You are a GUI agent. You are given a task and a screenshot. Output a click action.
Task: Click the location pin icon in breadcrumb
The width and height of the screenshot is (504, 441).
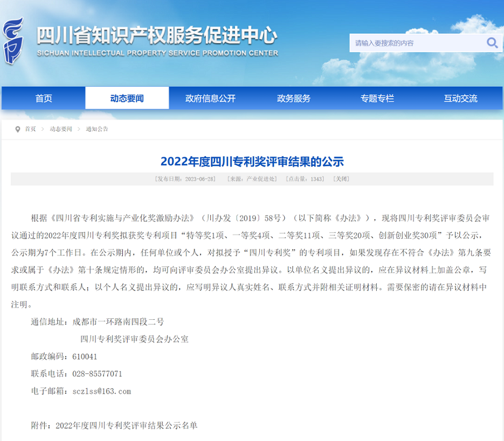[18, 129]
